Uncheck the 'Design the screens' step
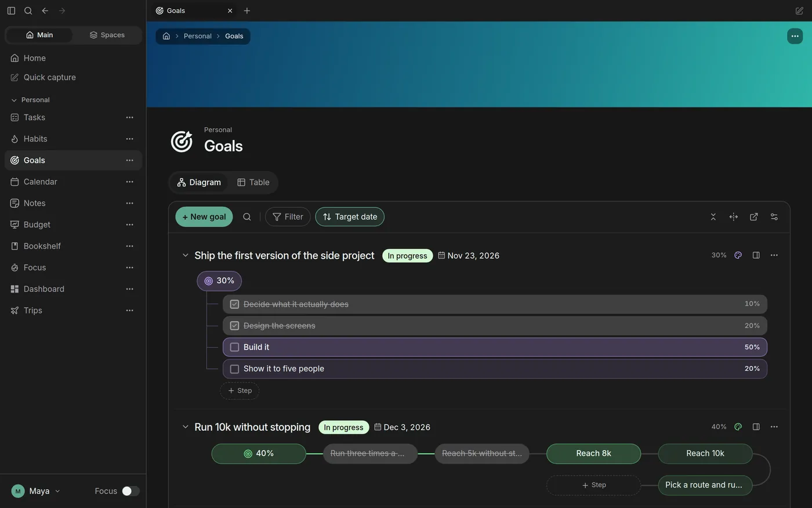Viewport: 812px width, 508px height. (234, 326)
